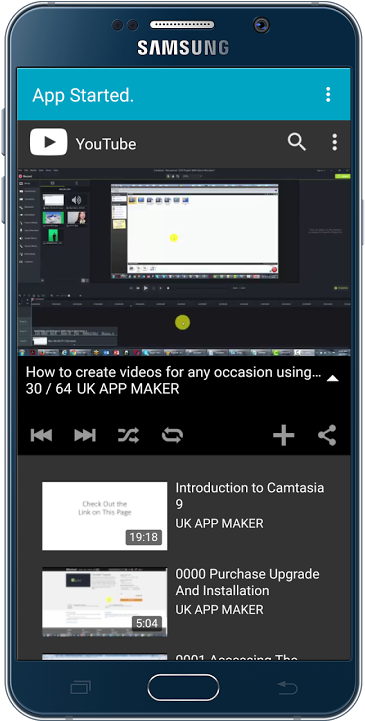365x721 pixels.
Task: Skip to the previous playlist video
Action: click(x=41, y=435)
